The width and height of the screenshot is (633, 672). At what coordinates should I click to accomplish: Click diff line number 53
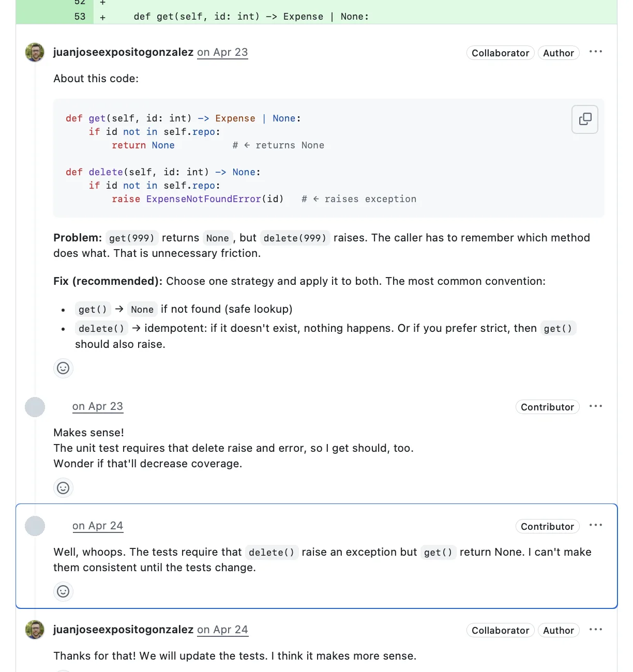80,17
